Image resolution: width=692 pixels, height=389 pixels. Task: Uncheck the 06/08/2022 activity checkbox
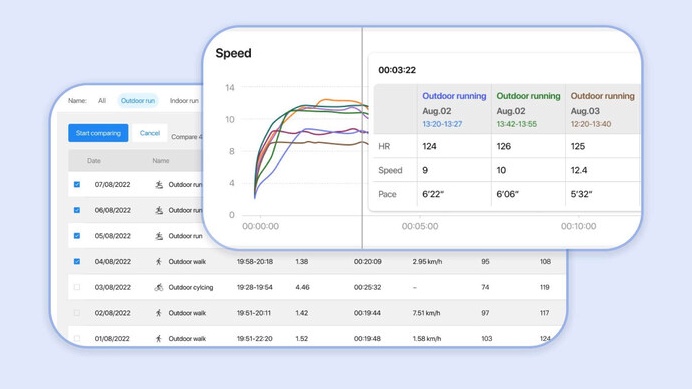pyautogui.click(x=77, y=210)
